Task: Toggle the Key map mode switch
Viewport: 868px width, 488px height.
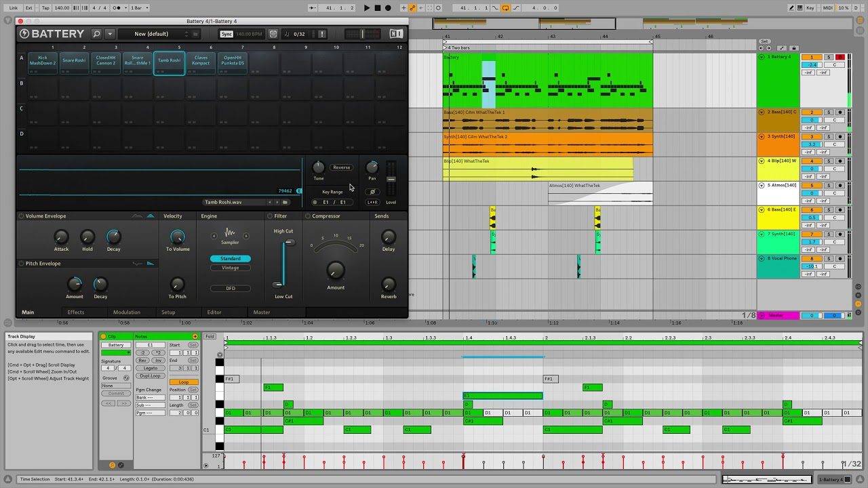Action: tap(810, 8)
